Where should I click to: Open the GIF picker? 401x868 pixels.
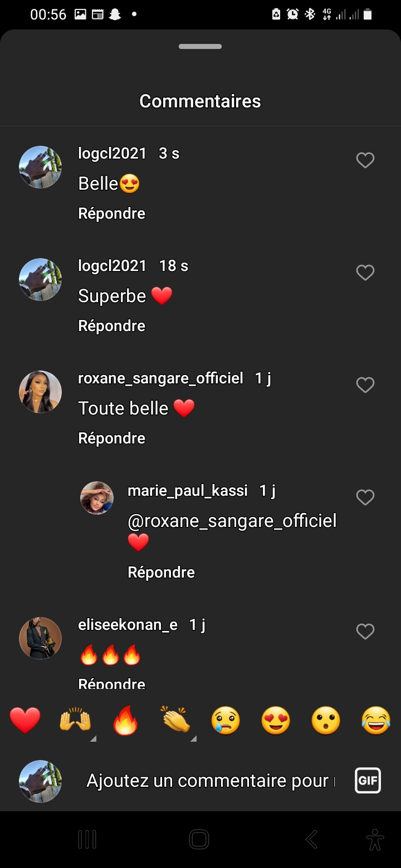[368, 780]
